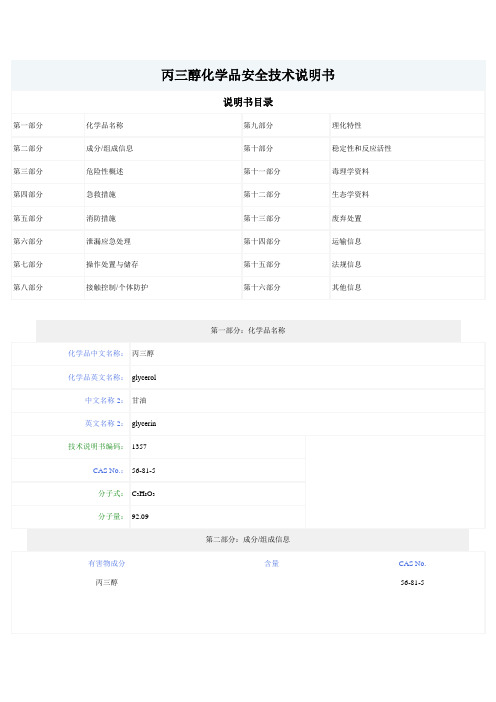496x702 pixels.
Task: Click the 毒理学资料 contents entry
Action: click(x=351, y=171)
